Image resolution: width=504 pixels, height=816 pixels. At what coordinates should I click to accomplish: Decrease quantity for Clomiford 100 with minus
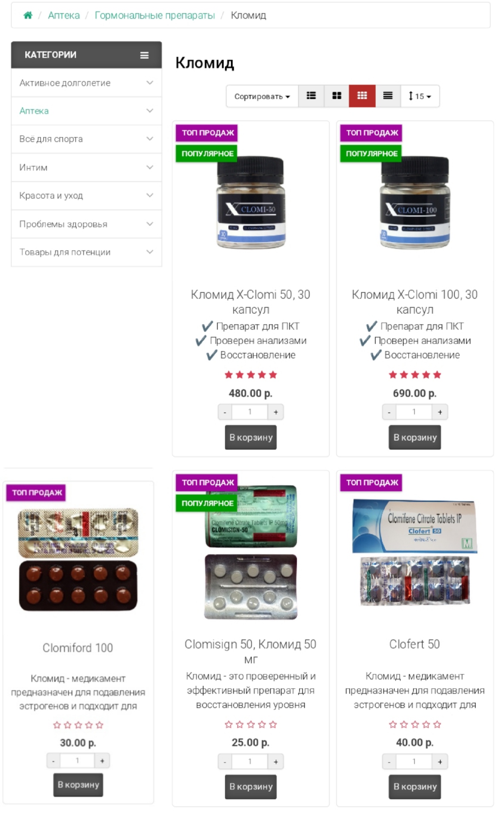pyautogui.click(x=53, y=761)
